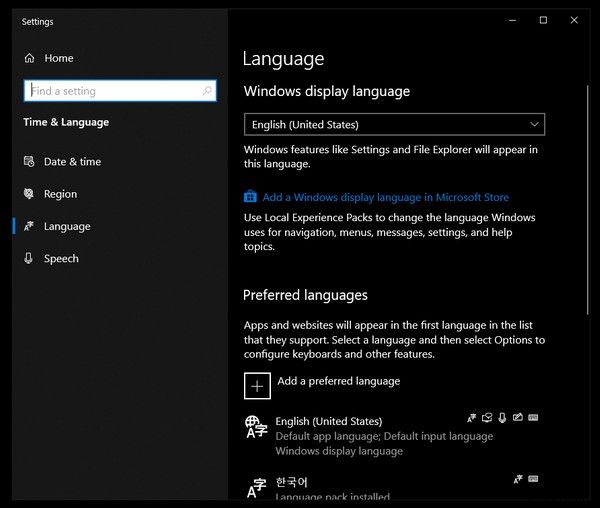Click the Region globe icon
The width and height of the screenshot is (600, 508).
click(x=29, y=194)
